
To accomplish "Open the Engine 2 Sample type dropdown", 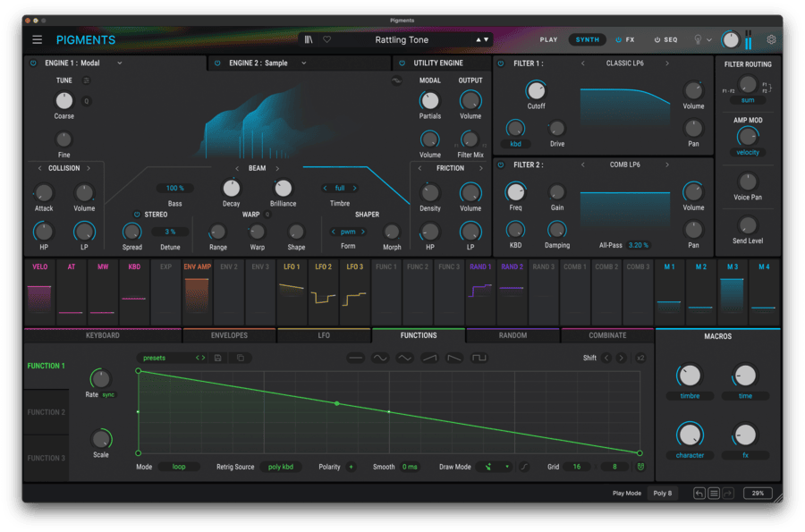I will tap(287, 63).
